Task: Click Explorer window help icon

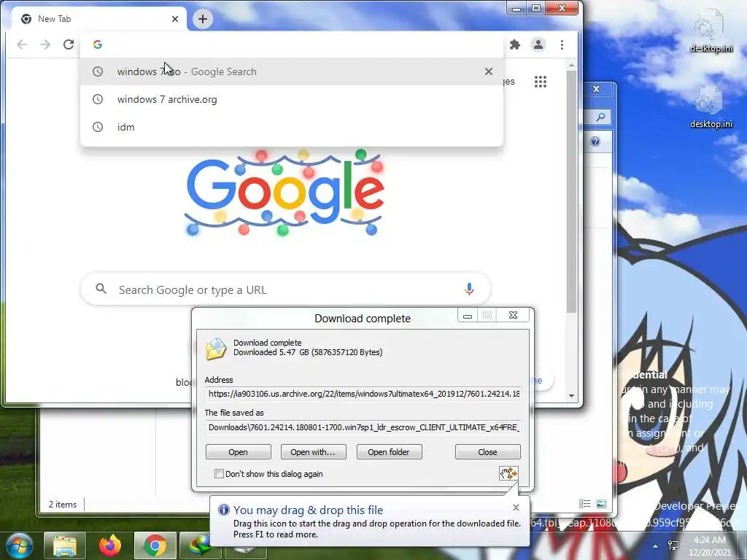Action: [x=595, y=141]
